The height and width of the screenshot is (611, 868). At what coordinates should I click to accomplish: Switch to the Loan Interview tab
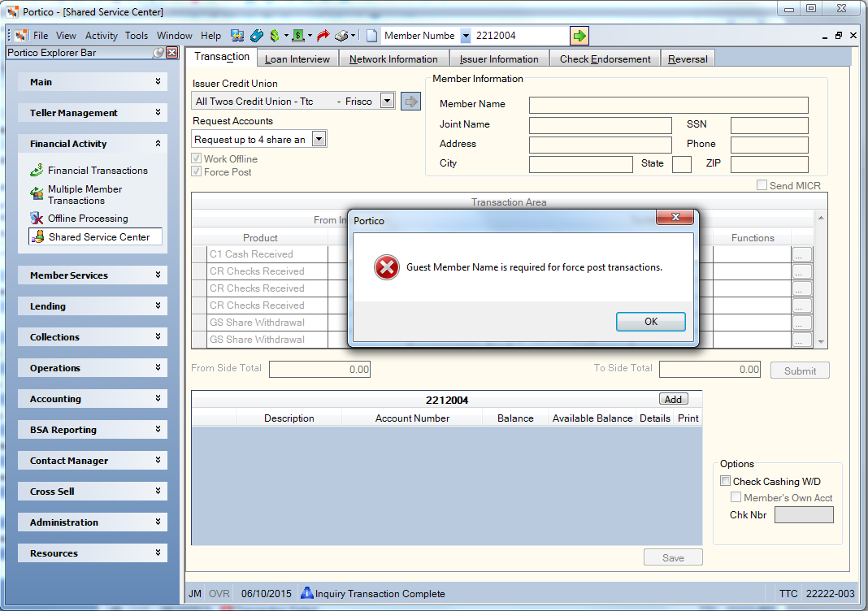pos(297,58)
